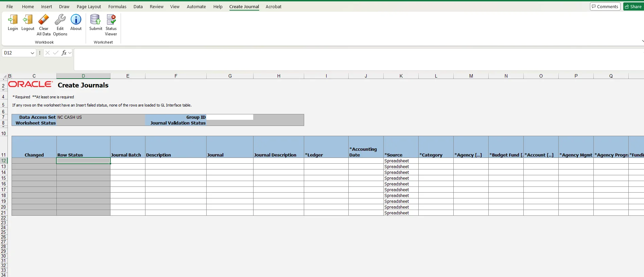Click the Logout icon
This screenshot has height=277, width=644.
click(x=28, y=20)
